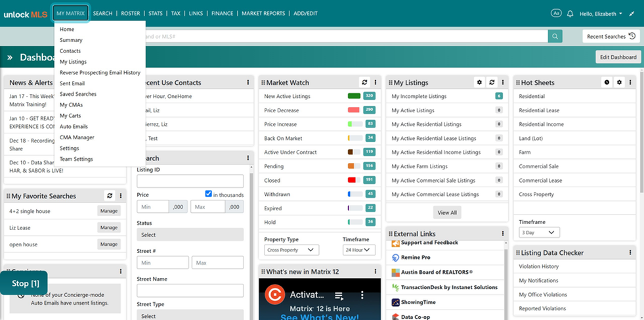Play the Matrix 12 video thumbnail
This screenshot has width=644, height=320.
(320, 299)
